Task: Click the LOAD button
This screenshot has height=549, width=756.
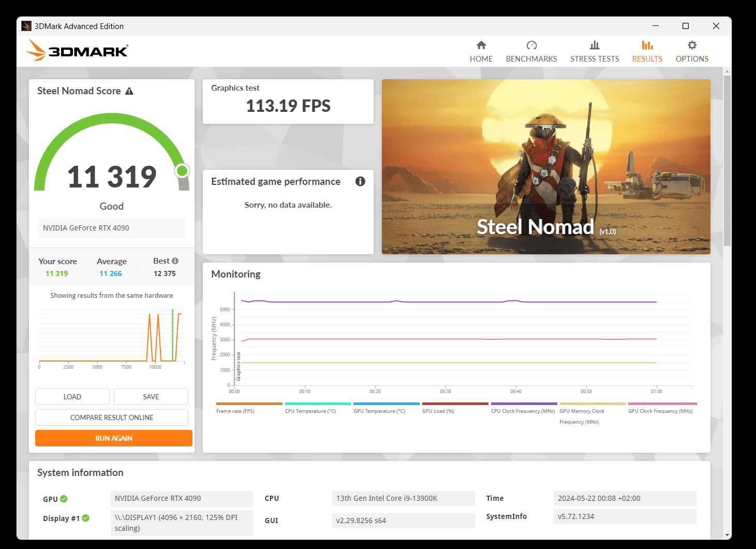Action: [x=72, y=397]
